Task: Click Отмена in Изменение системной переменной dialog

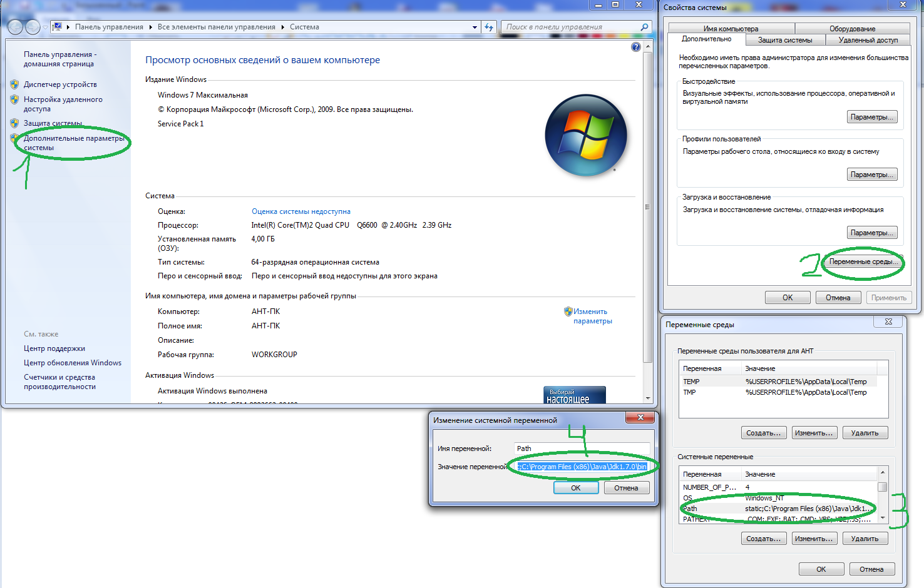Action: point(626,488)
